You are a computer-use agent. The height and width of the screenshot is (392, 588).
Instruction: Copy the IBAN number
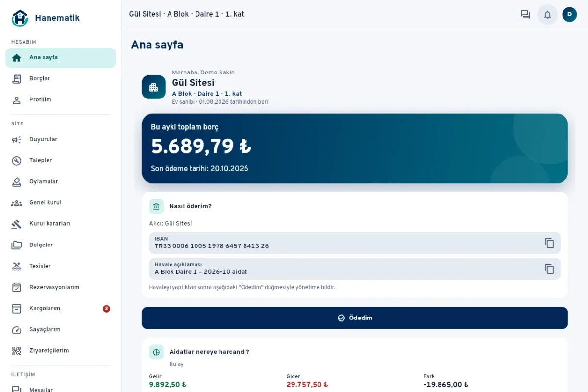click(549, 243)
